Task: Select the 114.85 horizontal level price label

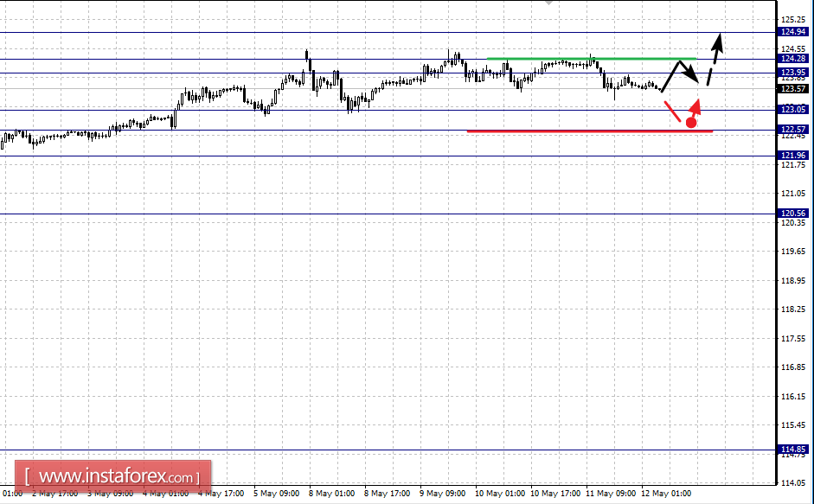Action: pyautogui.click(x=793, y=450)
